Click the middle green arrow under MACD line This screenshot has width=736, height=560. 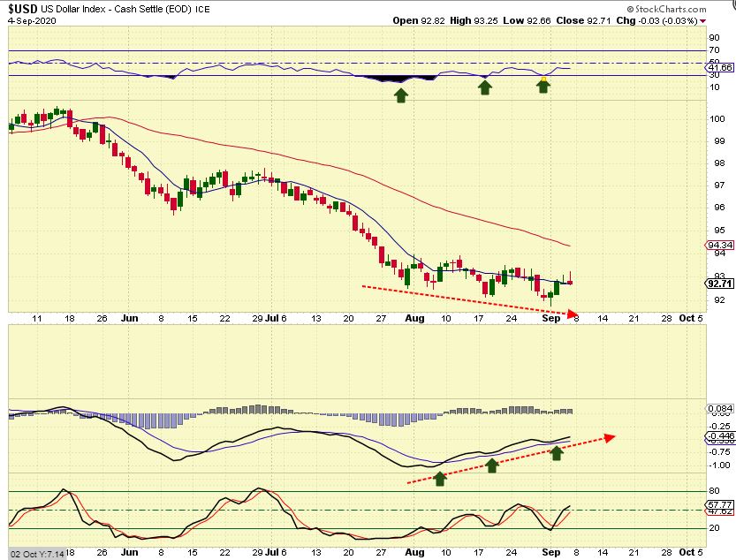point(492,465)
